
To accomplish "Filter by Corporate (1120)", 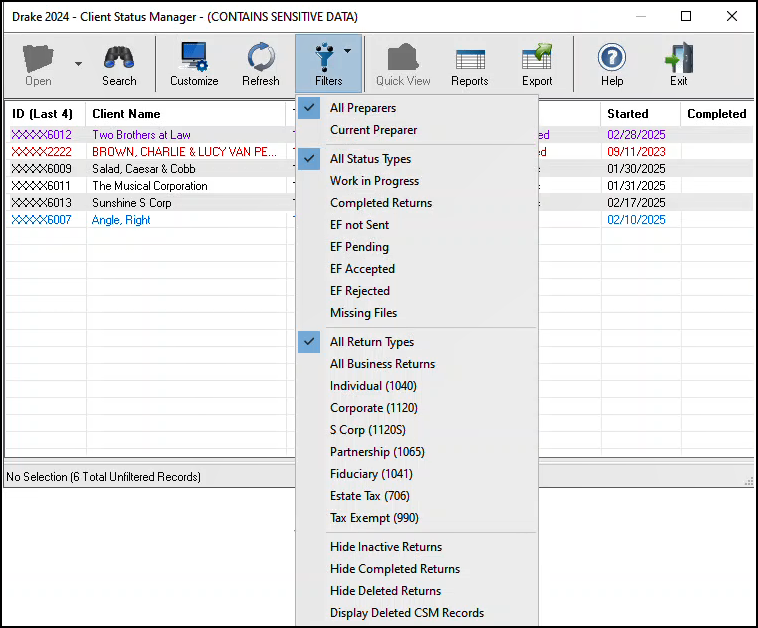I will click(x=417, y=408).
